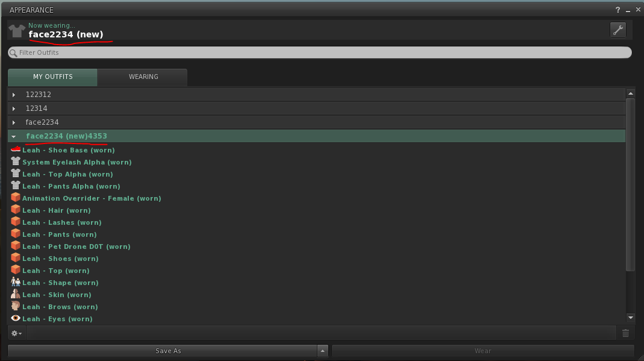Click the cube icon for Leah - Hair
644x361 pixels.
[15, 210]
